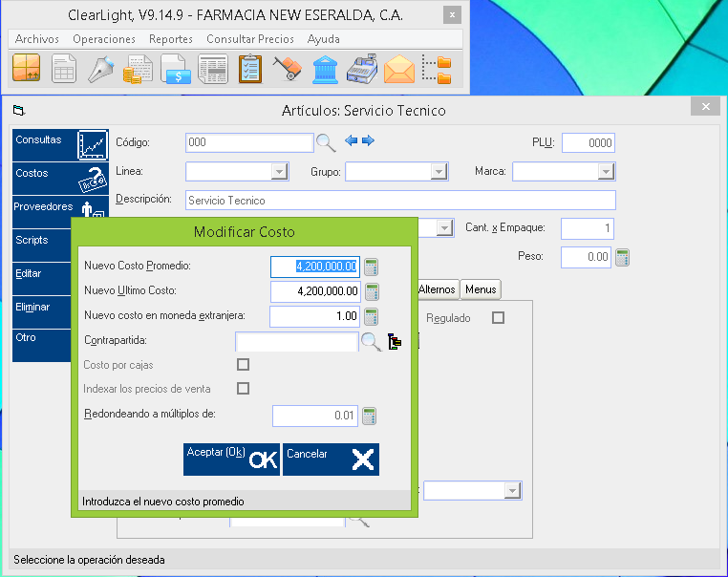728x577 pixels.
Task: Open the newspaper report toolbar icon
Action: pyautogui.click(x=213, y=69)
